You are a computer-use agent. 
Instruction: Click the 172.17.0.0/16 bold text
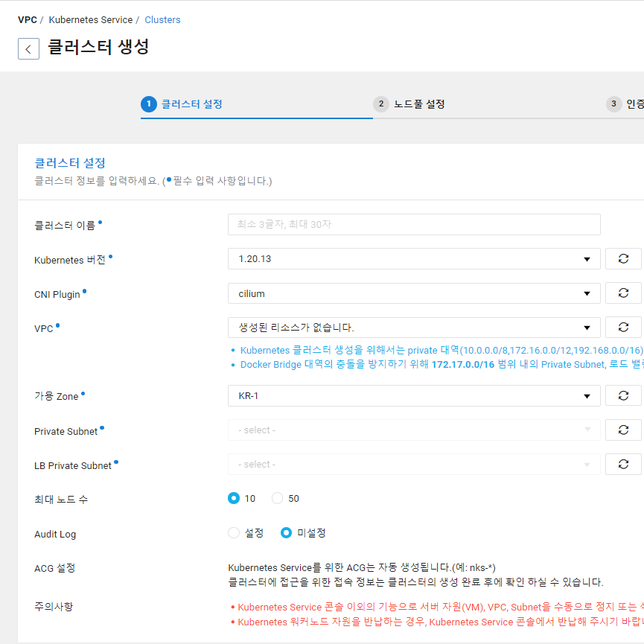click(x=463, y=365)
